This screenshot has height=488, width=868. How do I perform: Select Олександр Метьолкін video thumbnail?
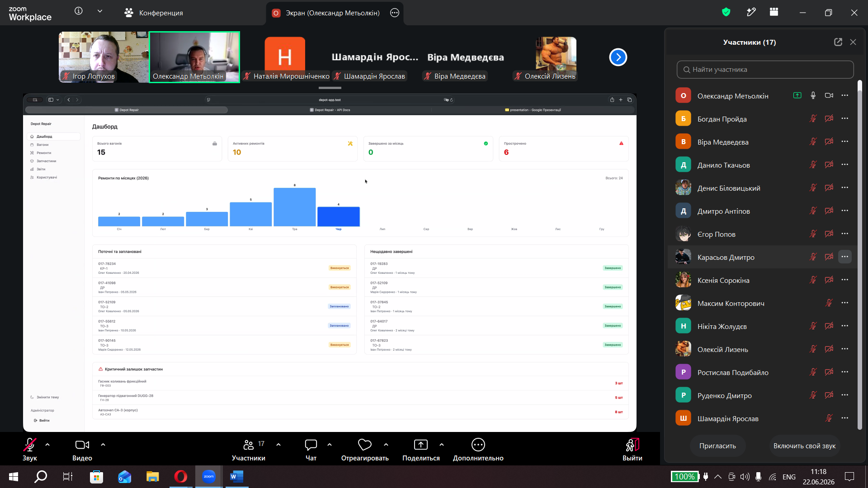click(194, 57)
